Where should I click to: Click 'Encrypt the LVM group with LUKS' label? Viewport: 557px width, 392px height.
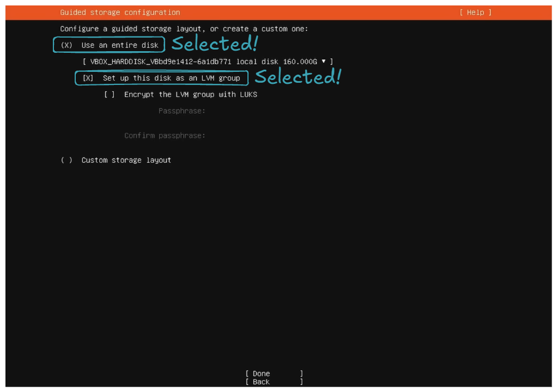click(x=190, y=94)
